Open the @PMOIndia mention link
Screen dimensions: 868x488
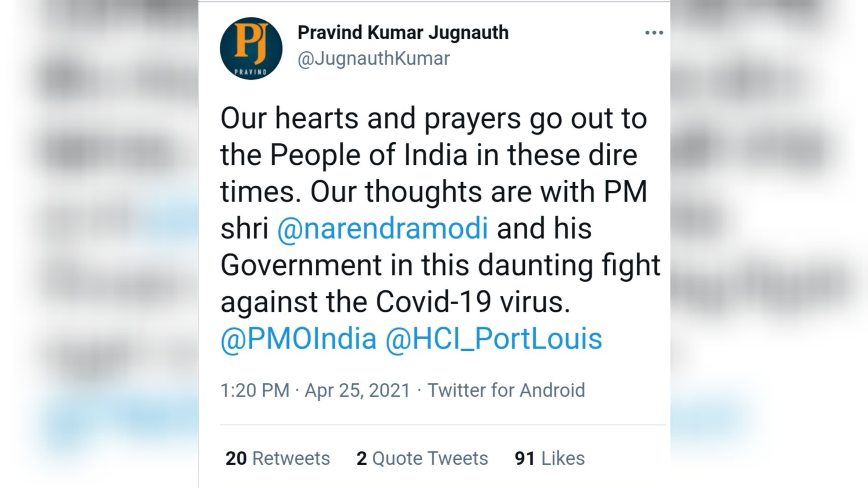[x=298, y=339]
